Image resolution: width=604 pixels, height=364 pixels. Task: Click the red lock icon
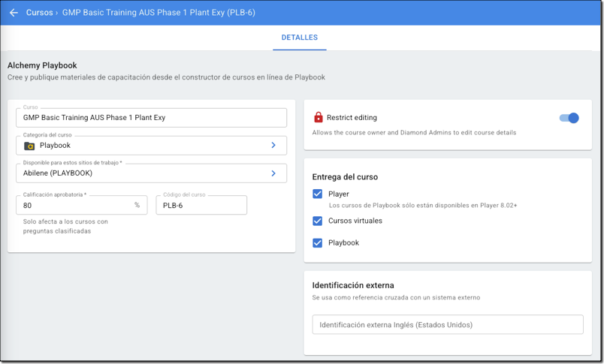pyautogui.click(x=318, y=118)
